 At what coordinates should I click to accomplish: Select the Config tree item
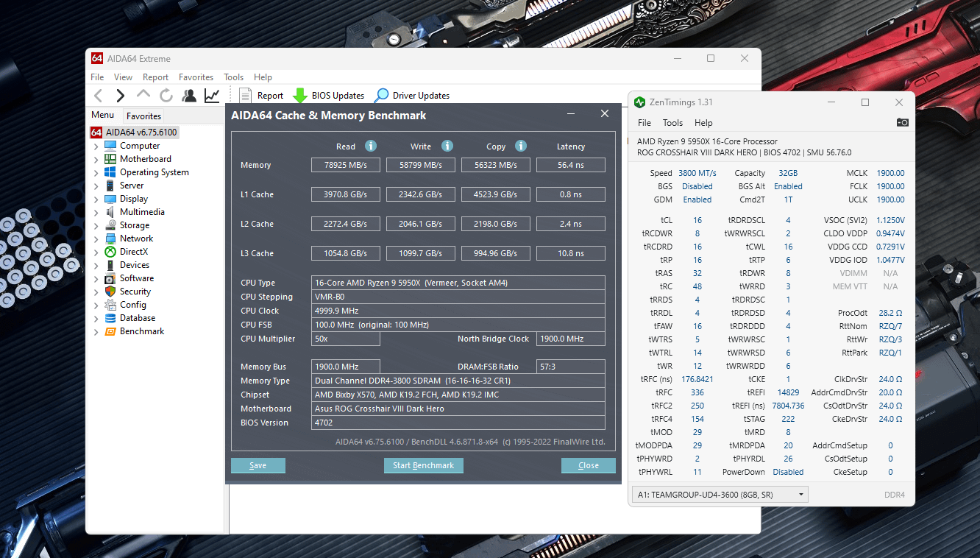coord(133,305)
